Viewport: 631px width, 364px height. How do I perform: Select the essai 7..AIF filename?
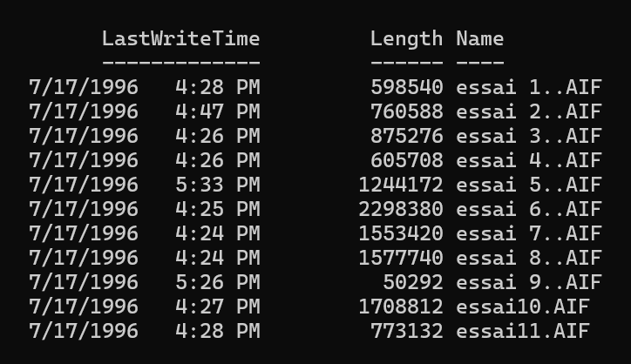[x=528, y=233]
